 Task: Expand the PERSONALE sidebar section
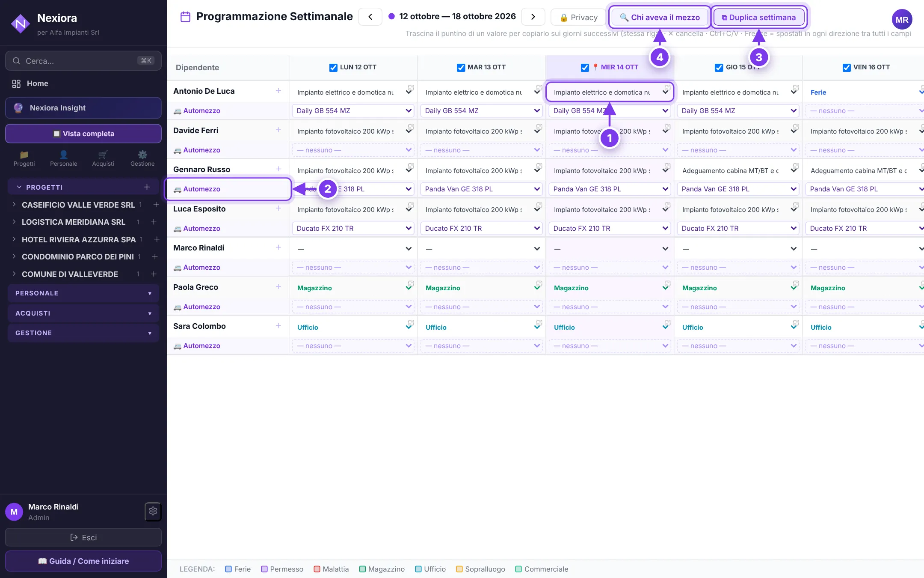click(83, 293)
